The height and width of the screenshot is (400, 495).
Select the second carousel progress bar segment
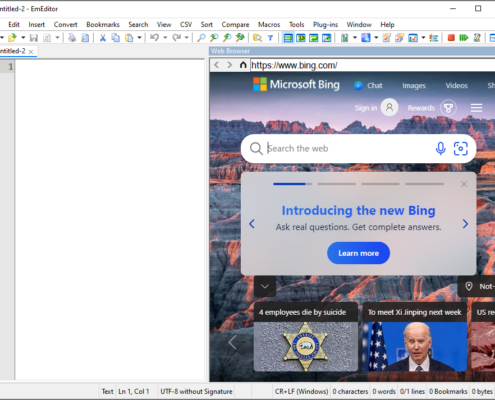pyautogui.click(x=336, y=184)
